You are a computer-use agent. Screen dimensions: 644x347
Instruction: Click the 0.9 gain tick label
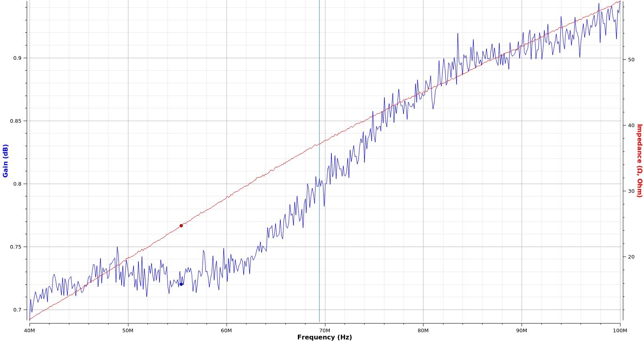(18, 58)
